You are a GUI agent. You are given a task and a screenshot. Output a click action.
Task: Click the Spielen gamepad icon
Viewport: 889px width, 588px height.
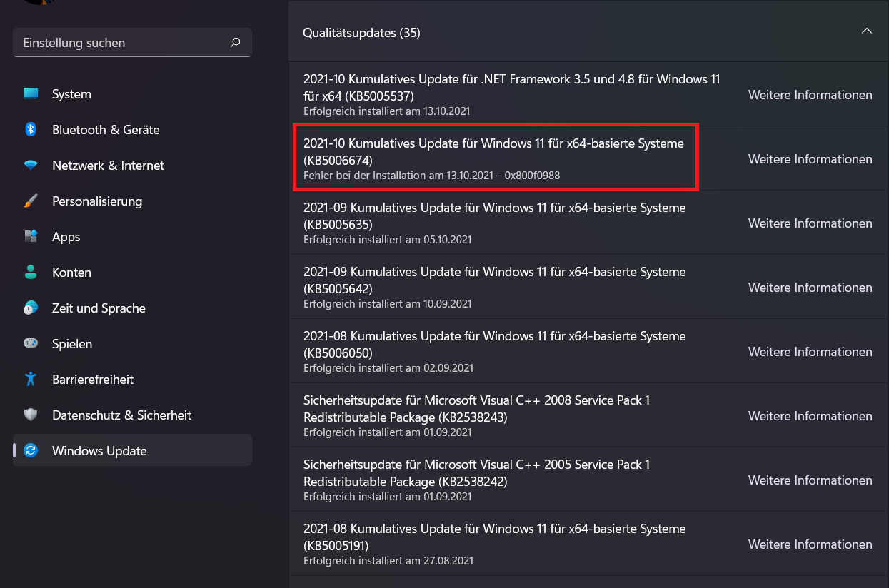point(31,344)
